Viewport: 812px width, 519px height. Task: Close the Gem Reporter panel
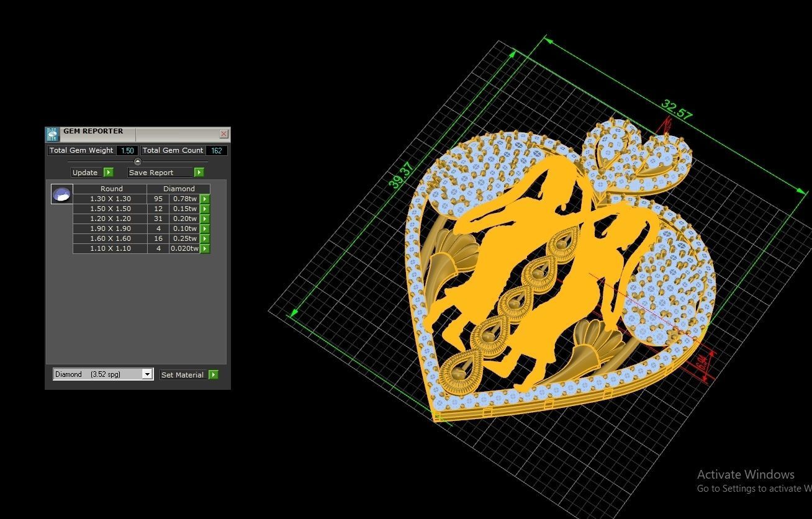pos(224,134)
